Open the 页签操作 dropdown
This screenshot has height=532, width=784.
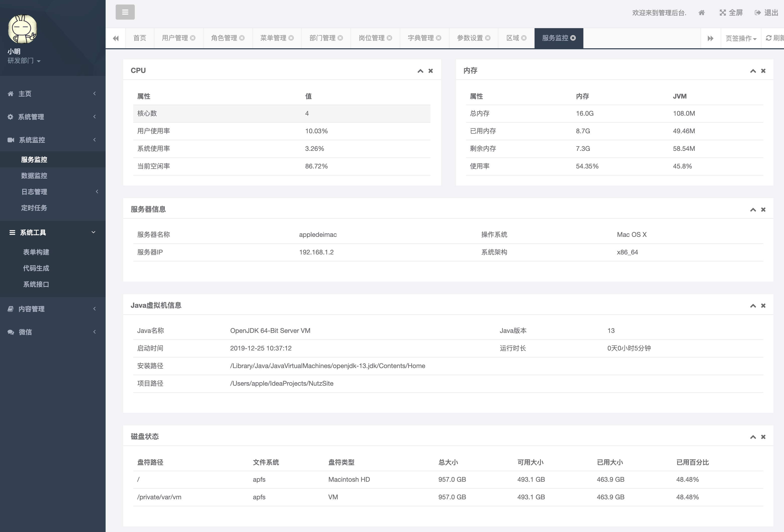741,38
